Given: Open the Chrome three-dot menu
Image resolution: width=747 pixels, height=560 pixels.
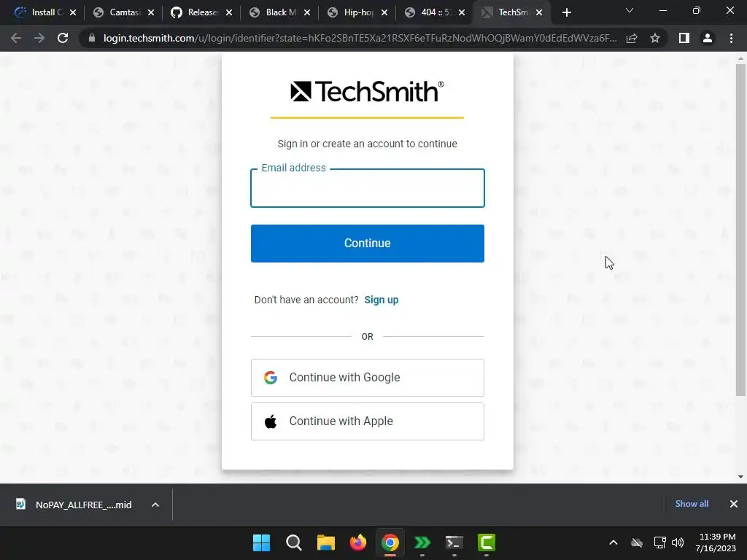Looking at the screenshot, I should pos(731,38).
